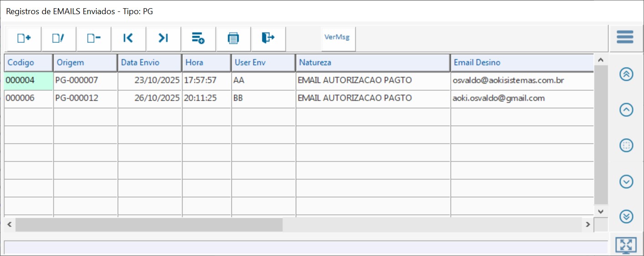Click the dotted circle icon in right panel
Viewport: 644px width, 256px height.
point(626,146)
